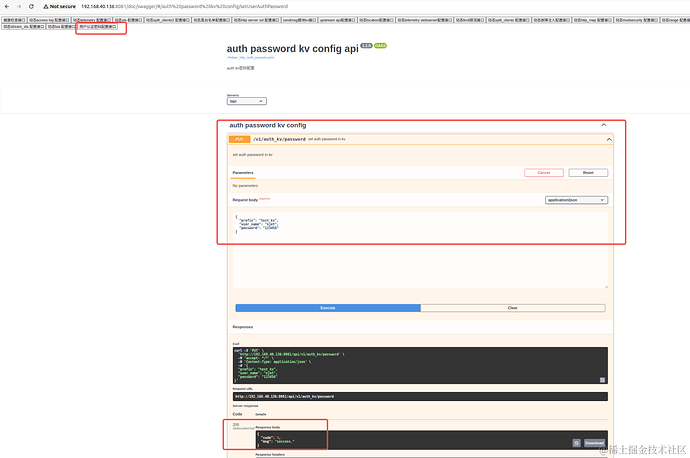Screen dimensions: 690x458
Task: Click the orange PUT method badge
Action: [240, 139]
